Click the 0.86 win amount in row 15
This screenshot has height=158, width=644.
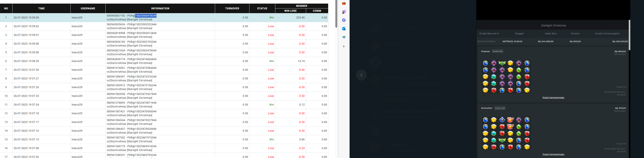point(302,140)
